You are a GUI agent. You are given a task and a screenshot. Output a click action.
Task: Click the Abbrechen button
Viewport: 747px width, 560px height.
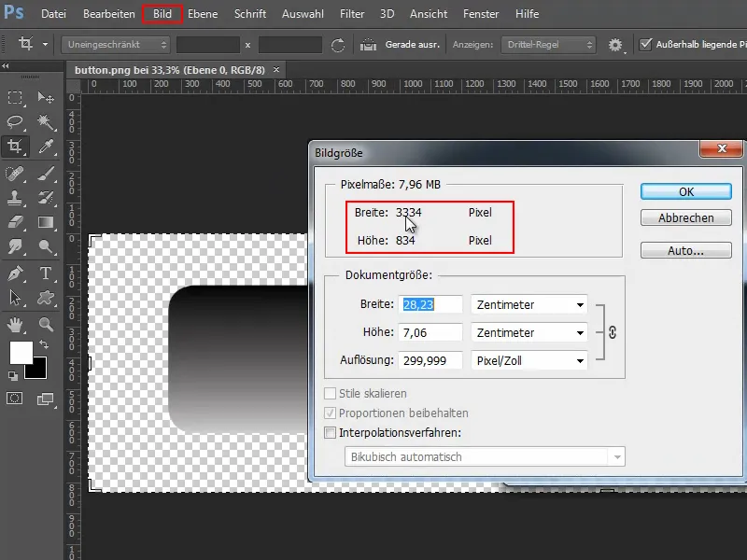point(686,217)
